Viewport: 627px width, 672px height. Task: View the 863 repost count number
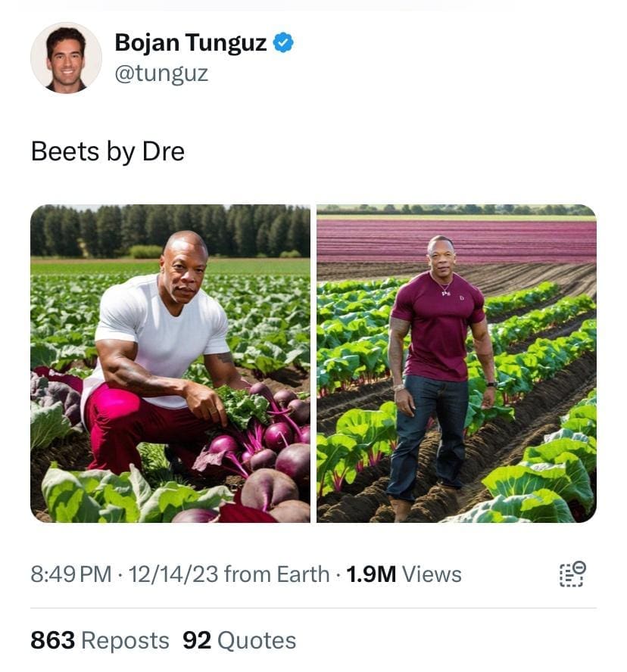(52, 641)
